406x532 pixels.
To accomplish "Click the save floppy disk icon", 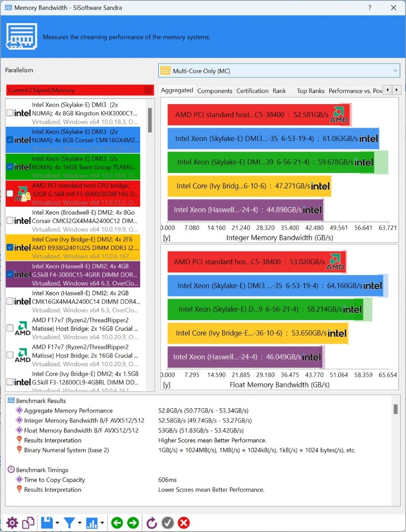I will coord(47,522).
